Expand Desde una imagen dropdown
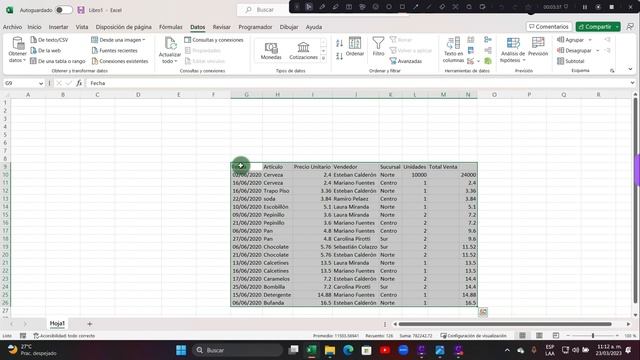This screenshot has height=360, width=640. pyautogui.click(x=144, y=40)
